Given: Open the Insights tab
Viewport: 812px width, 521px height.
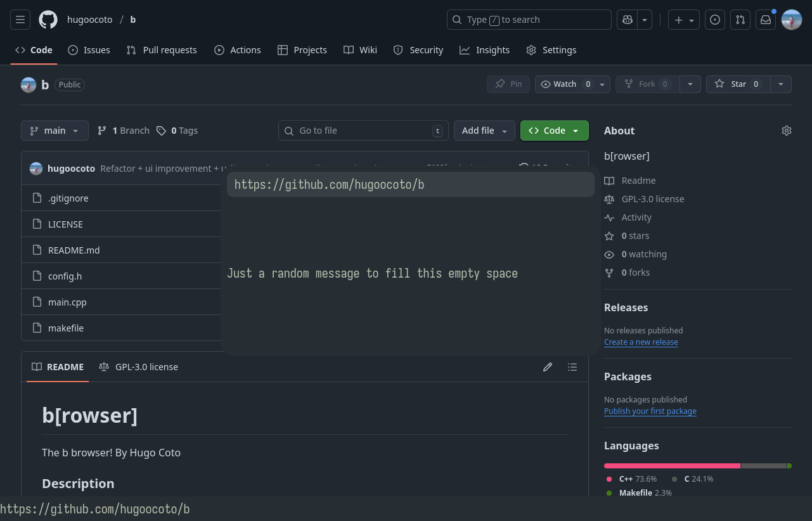Looking at the screenshot, I should [485, 50].
